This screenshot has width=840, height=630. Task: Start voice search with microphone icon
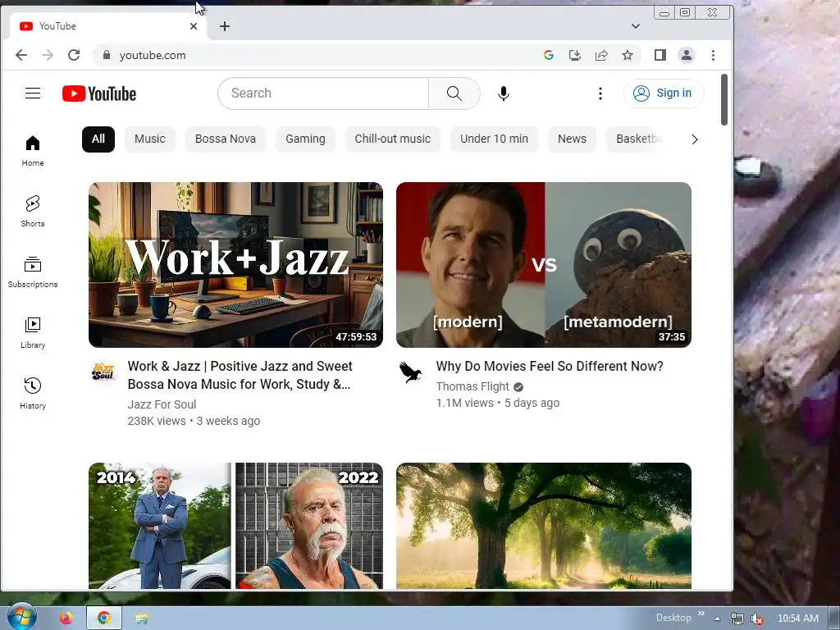point(503,94)
